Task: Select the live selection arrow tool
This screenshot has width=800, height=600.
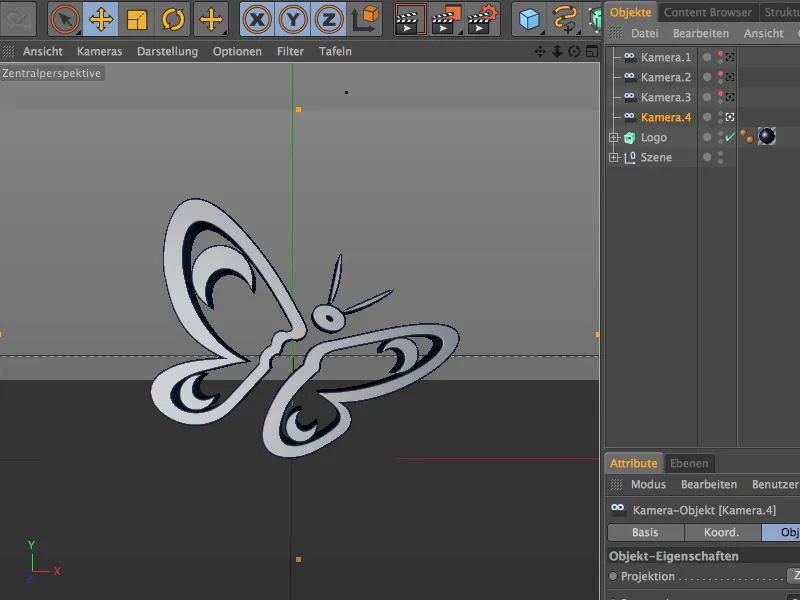Action: (65, 19)
